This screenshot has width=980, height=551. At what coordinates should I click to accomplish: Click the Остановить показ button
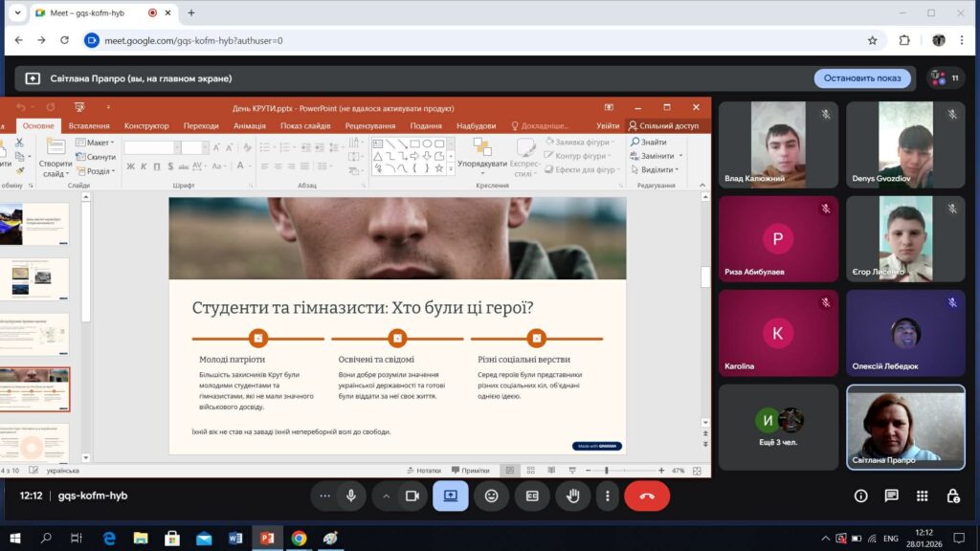(x=862, y=78)
